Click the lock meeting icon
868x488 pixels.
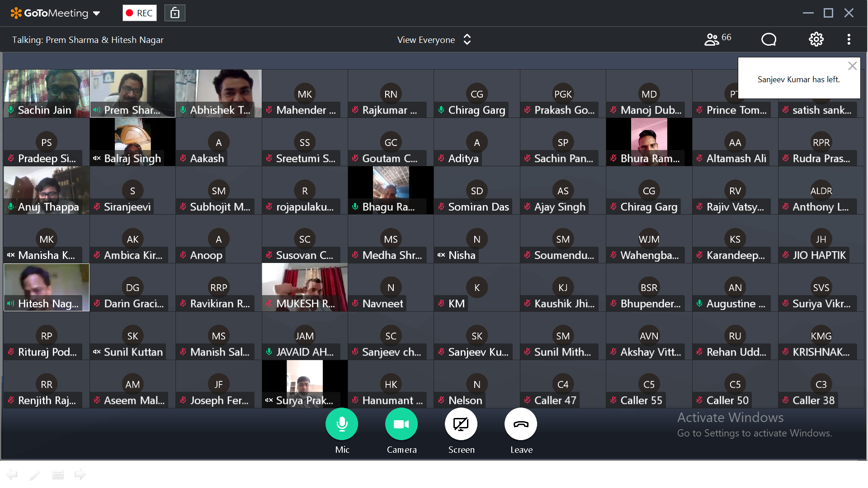coord(175,13)
